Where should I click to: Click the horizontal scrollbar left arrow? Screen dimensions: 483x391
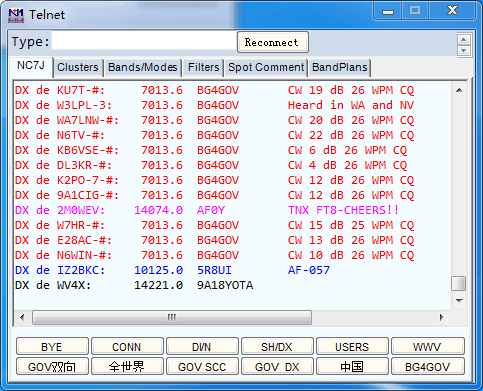22,317
